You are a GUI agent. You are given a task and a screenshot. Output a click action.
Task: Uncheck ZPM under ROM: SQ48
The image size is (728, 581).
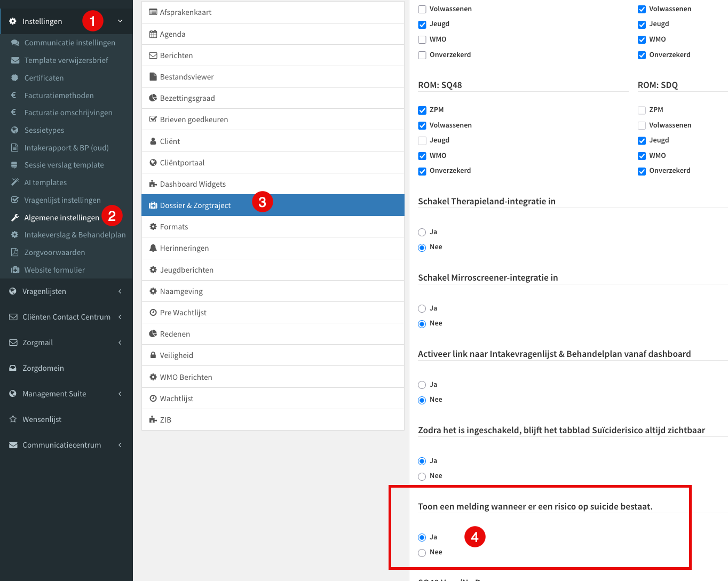point(422,110)
